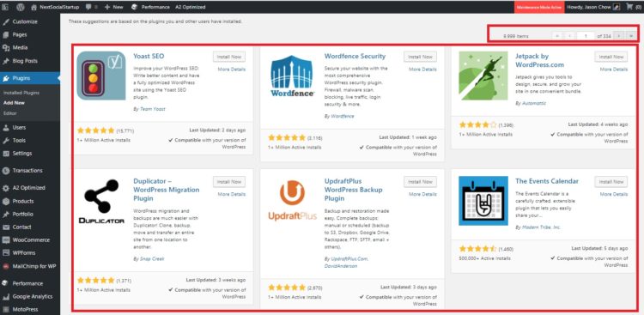644x315 pixels.
Task: Open comments bubble in admin bar
Action: [x=88, y=7]
